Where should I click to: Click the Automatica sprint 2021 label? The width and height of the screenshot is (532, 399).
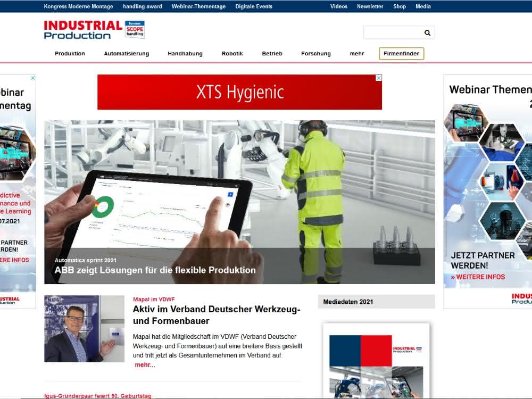(x=86, y=260)
